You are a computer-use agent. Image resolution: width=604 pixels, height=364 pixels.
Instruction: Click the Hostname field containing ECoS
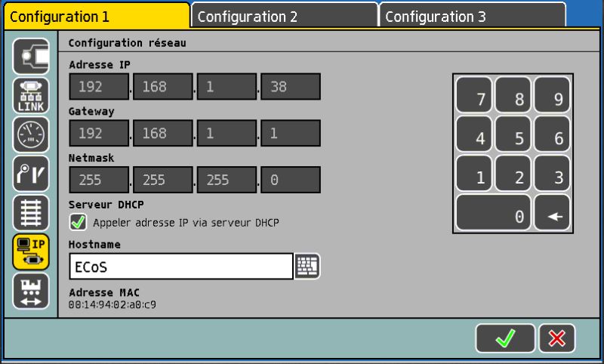tap(180, 267)
